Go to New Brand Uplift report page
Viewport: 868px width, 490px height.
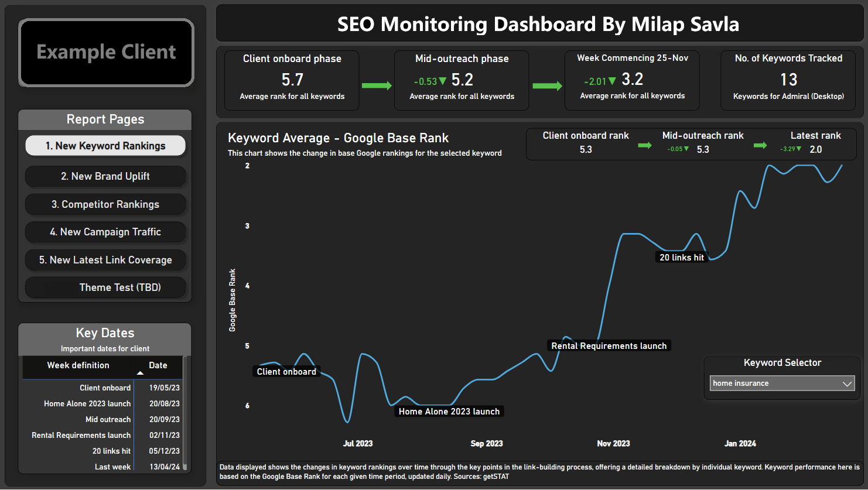click(x=105, y=176)
